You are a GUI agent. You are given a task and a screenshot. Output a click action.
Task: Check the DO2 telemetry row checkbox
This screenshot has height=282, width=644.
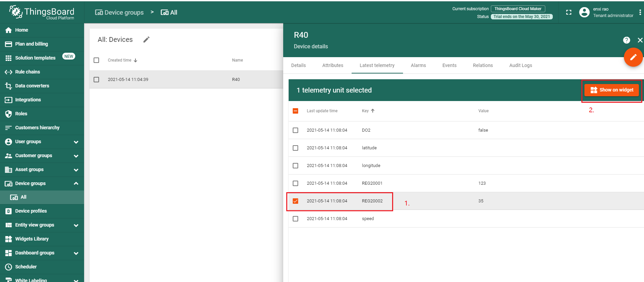[295, 130]
